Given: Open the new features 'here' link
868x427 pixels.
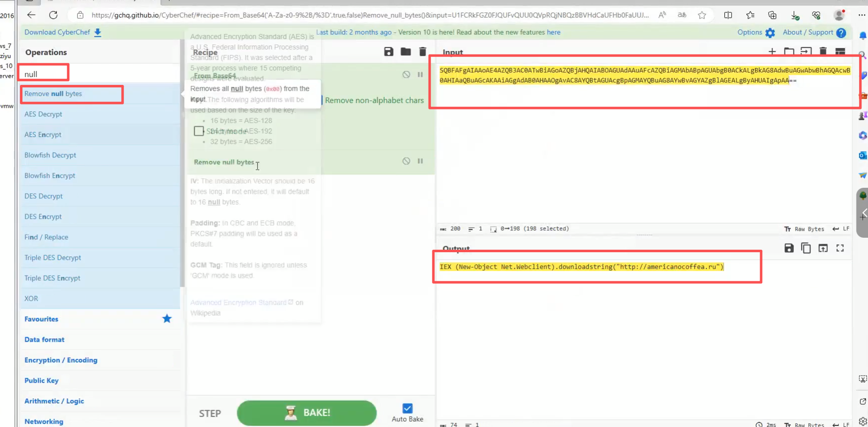Looking at the screenshot, I should tap(553, 32).
